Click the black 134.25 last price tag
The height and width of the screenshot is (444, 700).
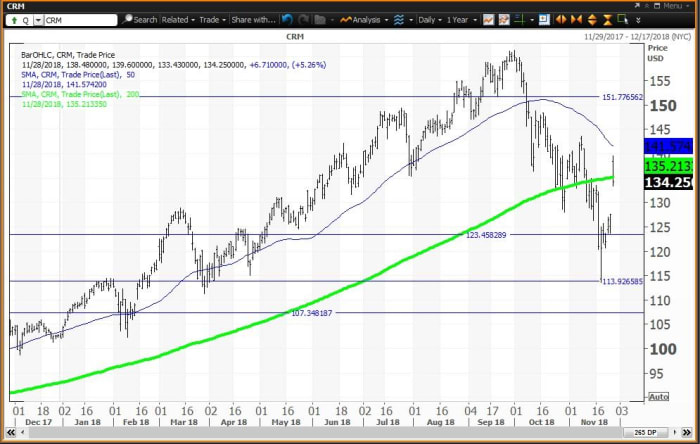pyautogui.click(x=668, y=182)
